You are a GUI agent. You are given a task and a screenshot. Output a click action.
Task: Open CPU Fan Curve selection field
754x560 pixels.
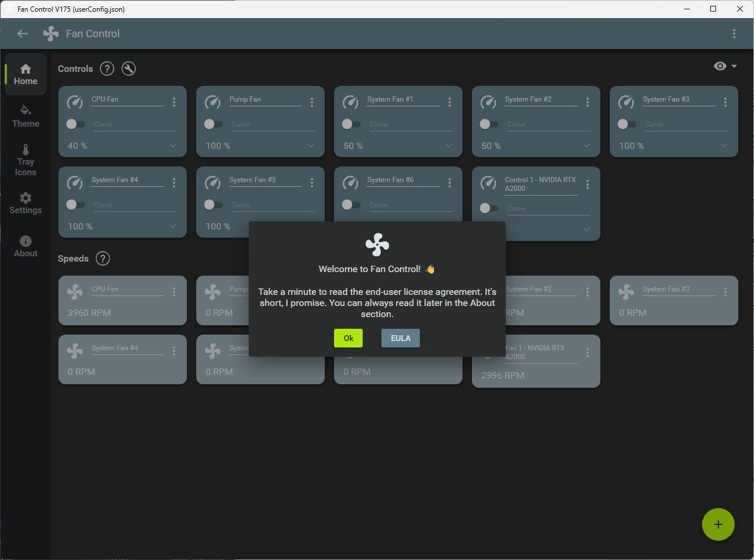coord(135,124)
